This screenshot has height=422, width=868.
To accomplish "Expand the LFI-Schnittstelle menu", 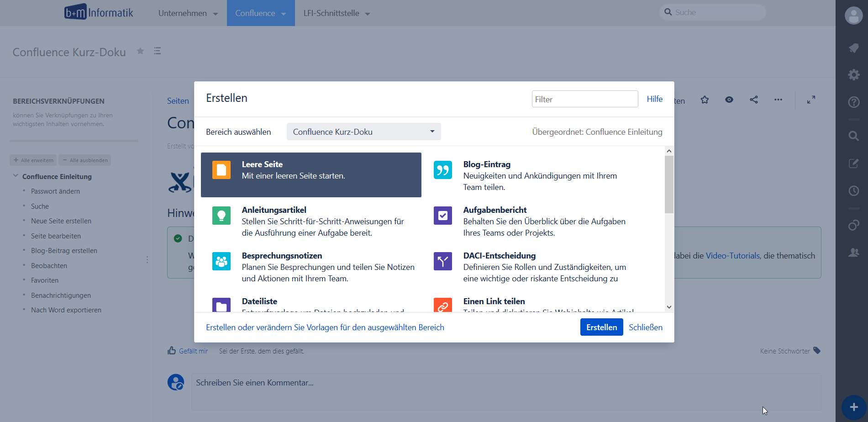I will (x=337, y=13).
